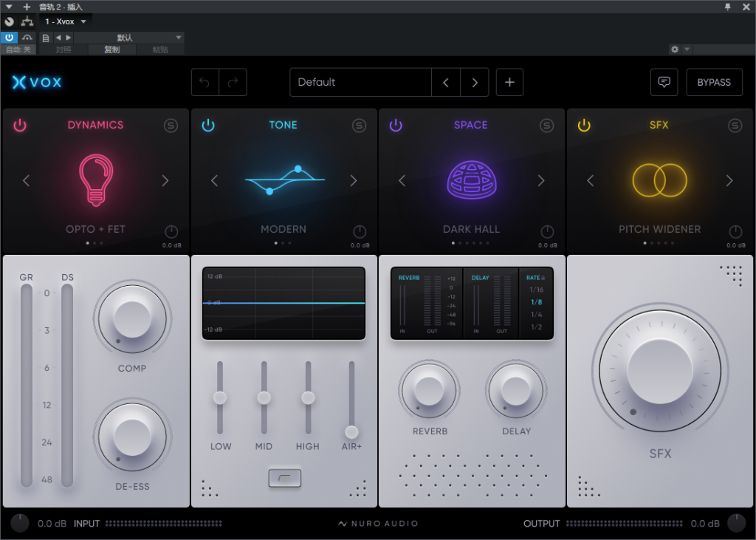
Task: Solo the Dynamics module
Action: click(171, 126)
